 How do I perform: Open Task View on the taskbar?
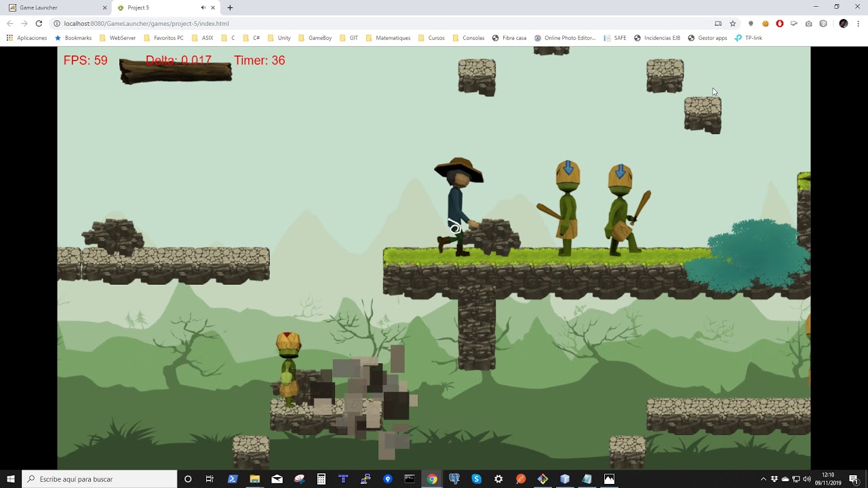point(210,479)
